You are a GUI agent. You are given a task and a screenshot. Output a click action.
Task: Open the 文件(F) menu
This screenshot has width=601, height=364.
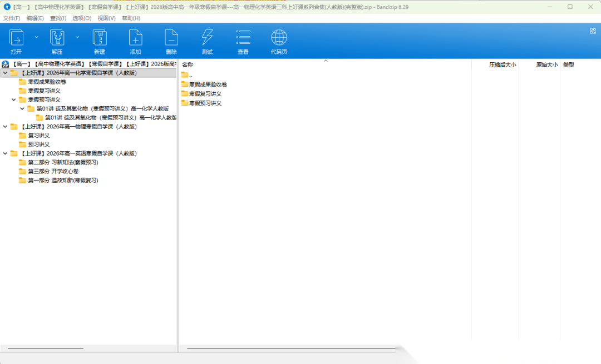(12, 18)
